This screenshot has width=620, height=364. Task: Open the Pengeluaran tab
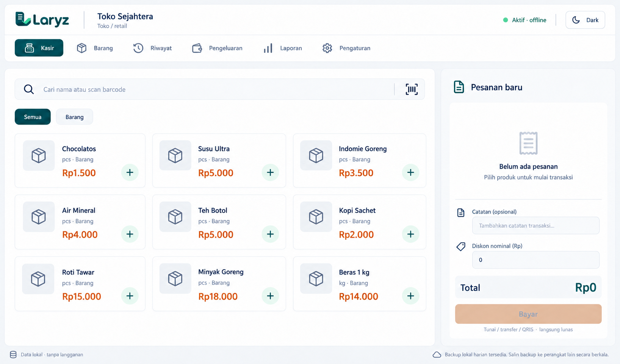217,48
